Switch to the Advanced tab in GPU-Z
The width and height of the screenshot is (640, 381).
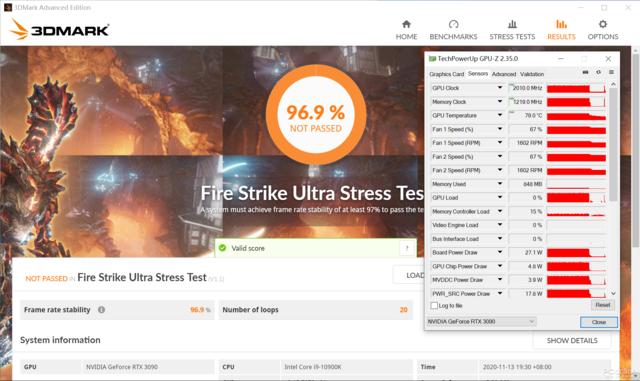pos(504,74)
